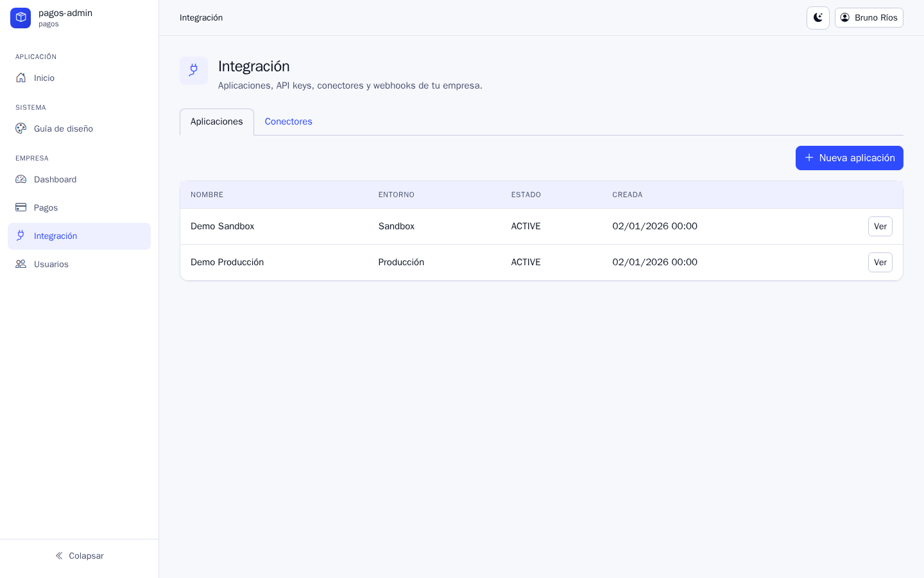Toggle dark mode with the moon button
The height and width of the screenshot is (578, 924).
pyautogui.click(x=818, y=18)
